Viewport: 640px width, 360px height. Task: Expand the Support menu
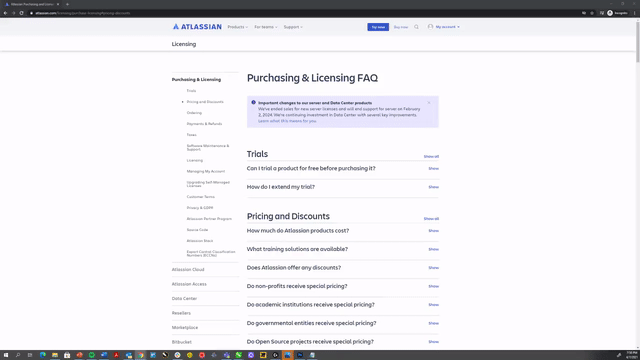(293, 27)
